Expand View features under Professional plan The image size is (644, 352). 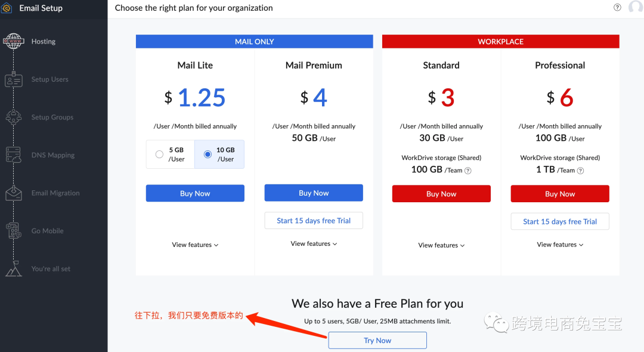click(560, 245)
